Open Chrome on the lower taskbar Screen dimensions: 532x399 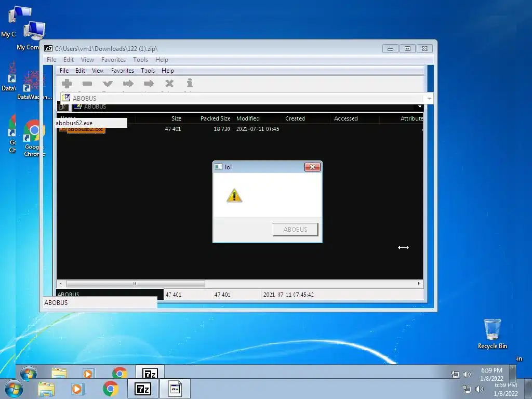tap(111, 389)
